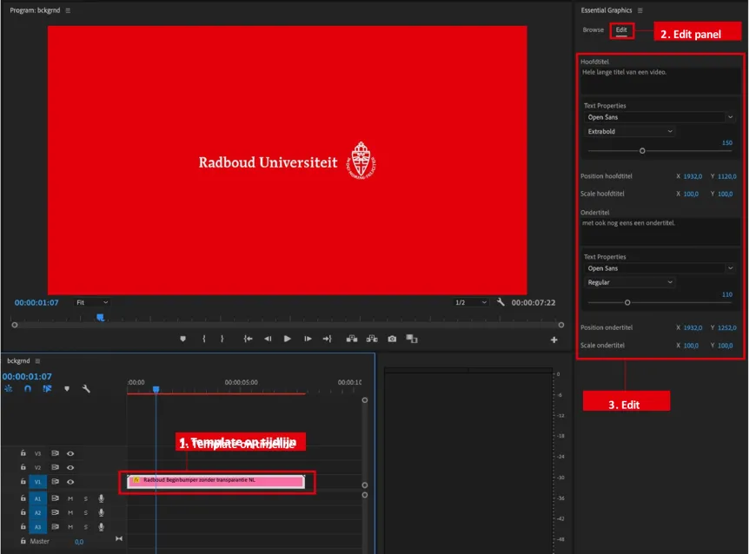The width and height of the screenshot is (756, 554).
Task: Click the Lift button
Action: coord(352,340)
